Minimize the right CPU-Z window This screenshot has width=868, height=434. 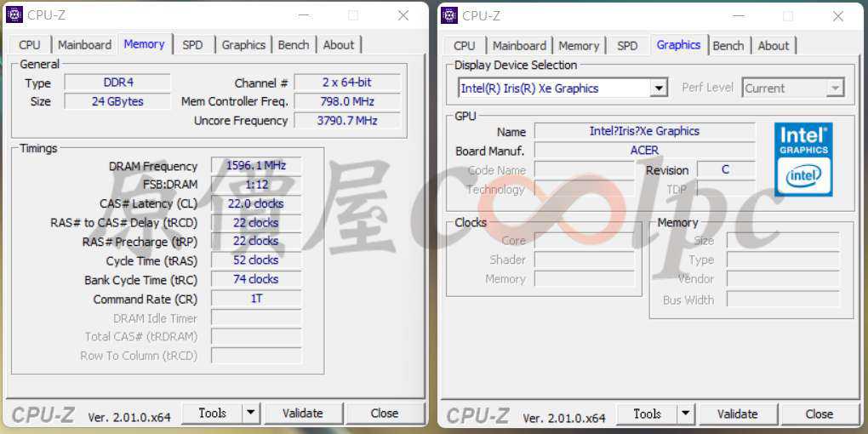point(738,15)
